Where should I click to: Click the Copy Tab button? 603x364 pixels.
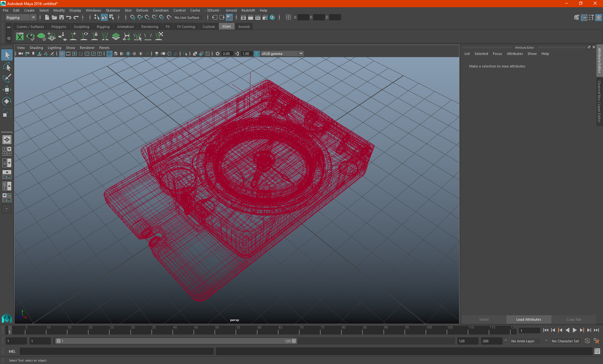574,319
